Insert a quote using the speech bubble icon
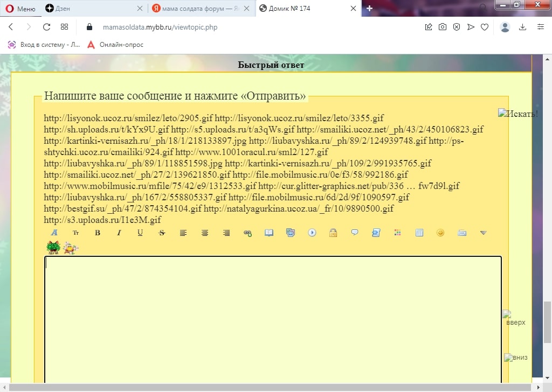Viewport: 552px width, 392px height. (x=355, y=233)
